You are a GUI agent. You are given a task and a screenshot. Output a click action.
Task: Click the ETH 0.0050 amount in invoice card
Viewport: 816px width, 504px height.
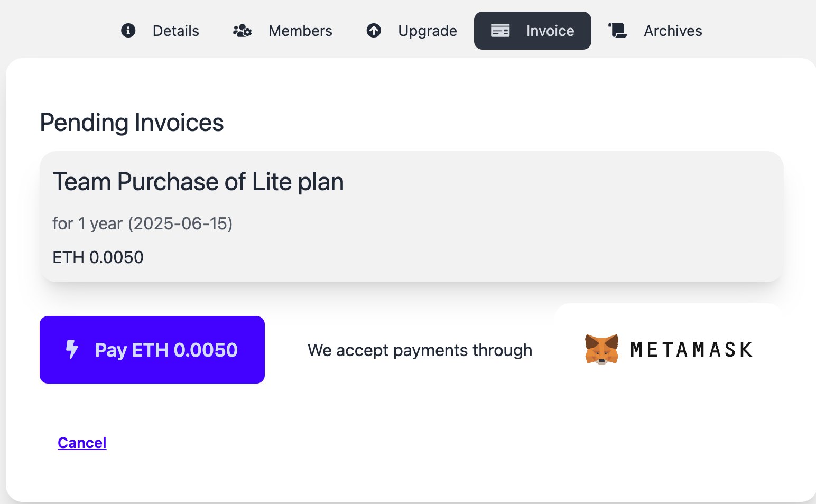click(x=98, y=257)
